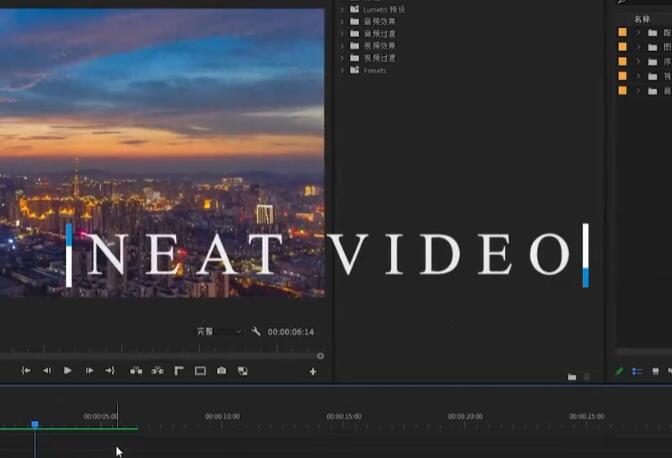Export frame with the camera icon

pos(221,371)
